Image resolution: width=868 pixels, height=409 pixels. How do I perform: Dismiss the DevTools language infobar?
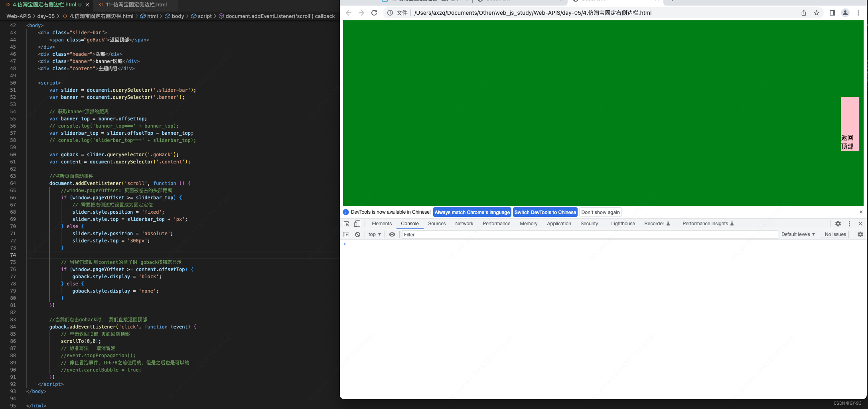tap(861, 212)
